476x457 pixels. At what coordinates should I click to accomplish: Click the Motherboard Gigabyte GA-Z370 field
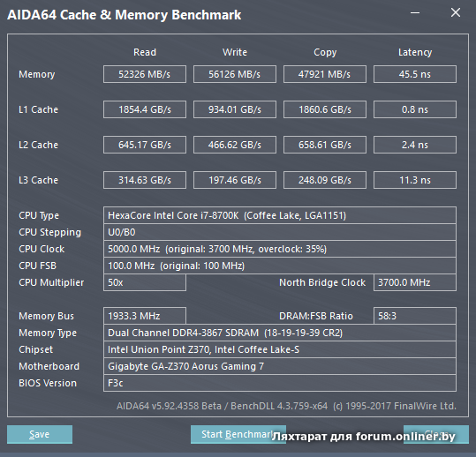[x=280, y=366]
